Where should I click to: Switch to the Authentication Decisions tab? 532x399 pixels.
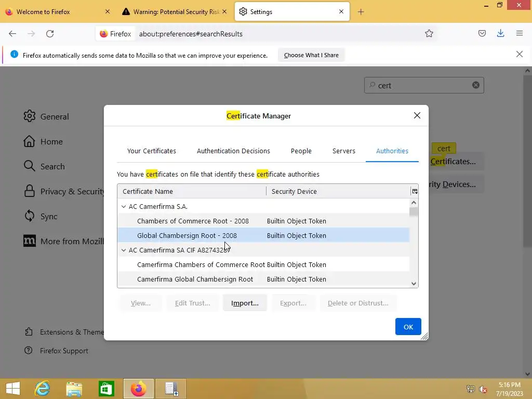click(x=233, y=151)
